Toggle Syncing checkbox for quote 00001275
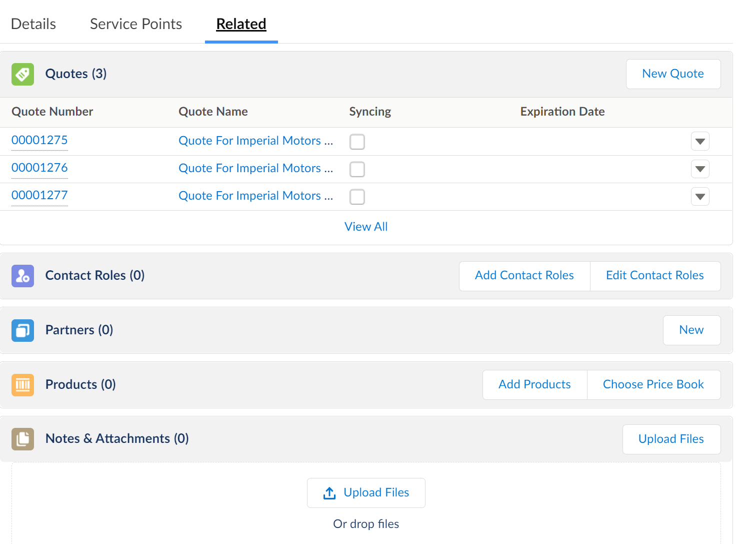Viewport: 756px width, 544px height. pos(357,142)
